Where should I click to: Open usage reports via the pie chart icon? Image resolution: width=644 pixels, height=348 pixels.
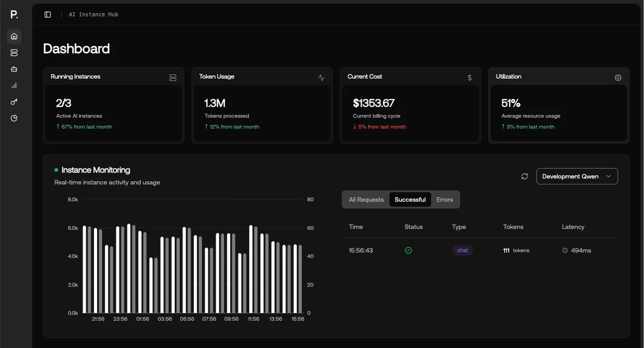[x=14, y=118]
